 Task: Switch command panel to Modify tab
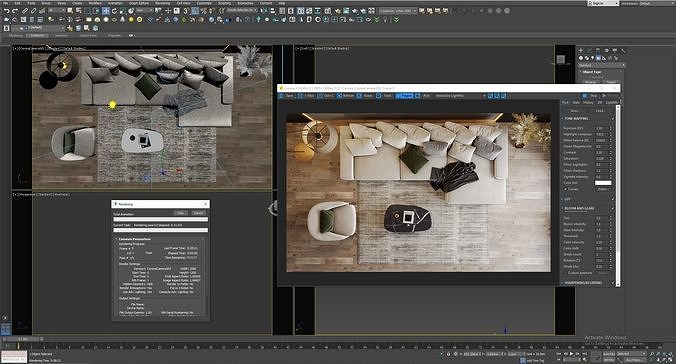(589, 50)
